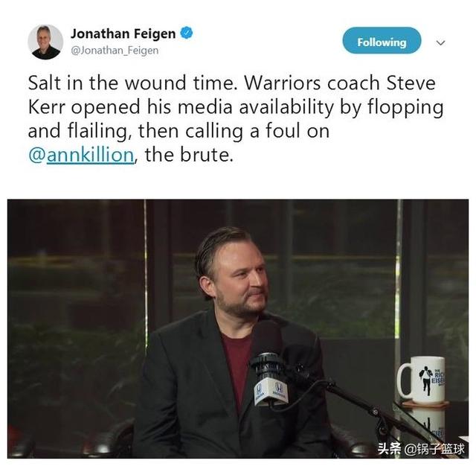Click the tweet text mentioning Steve Kerr
The height and width of the screenshot is (466, 476).
pos(236,119)
